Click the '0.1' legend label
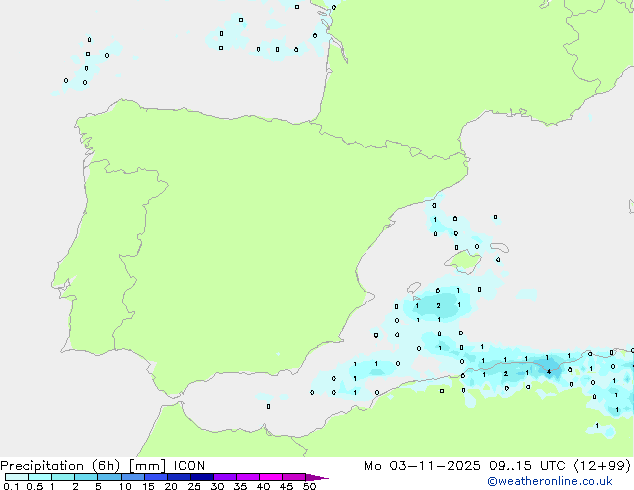The image size is (634, 490). (11, 486)
